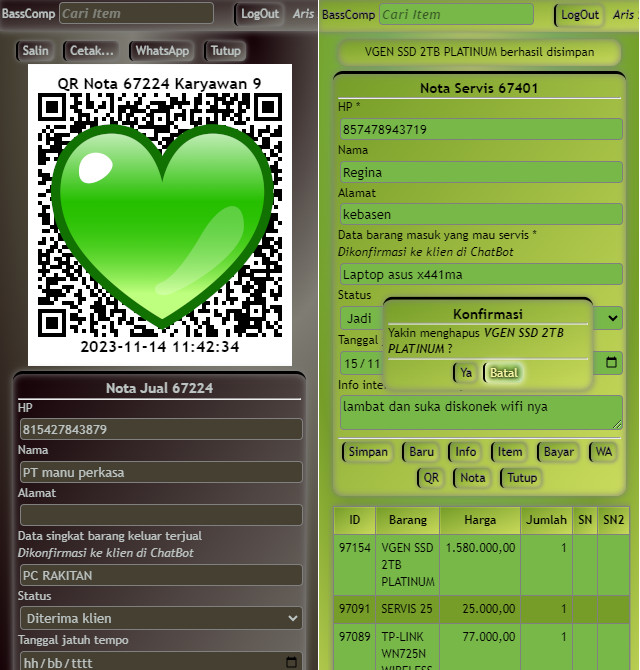
Task: Click the ID column header
Action: pos(354,520)
